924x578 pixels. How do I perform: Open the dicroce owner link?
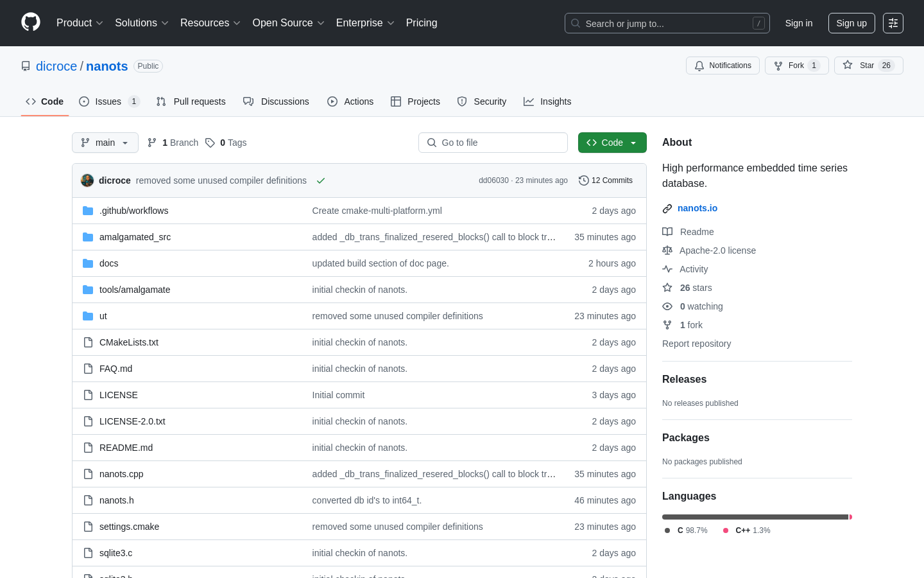pyautogui.click(x=56, y=66)
